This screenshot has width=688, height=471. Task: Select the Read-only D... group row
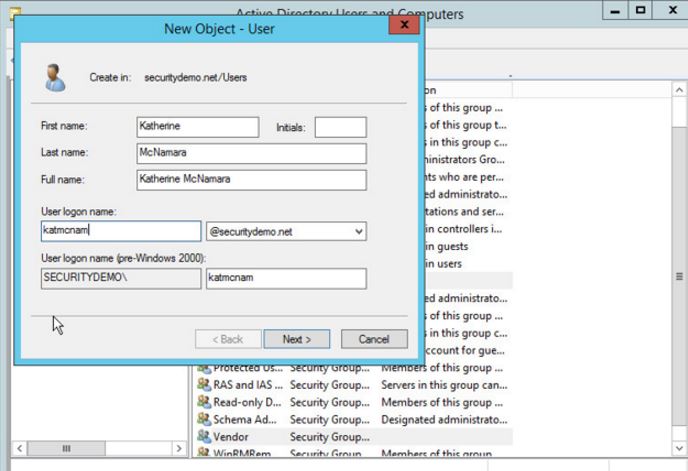pos(354,402)
